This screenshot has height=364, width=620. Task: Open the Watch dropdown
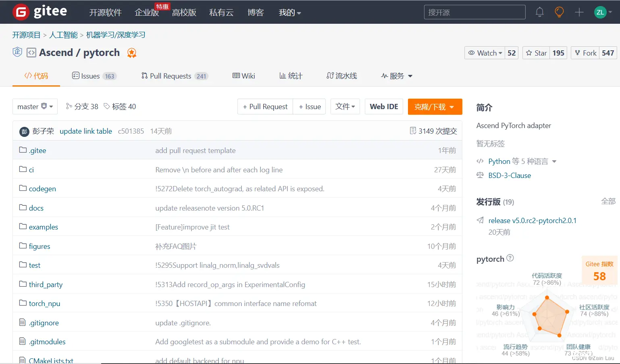pos(485,53)
